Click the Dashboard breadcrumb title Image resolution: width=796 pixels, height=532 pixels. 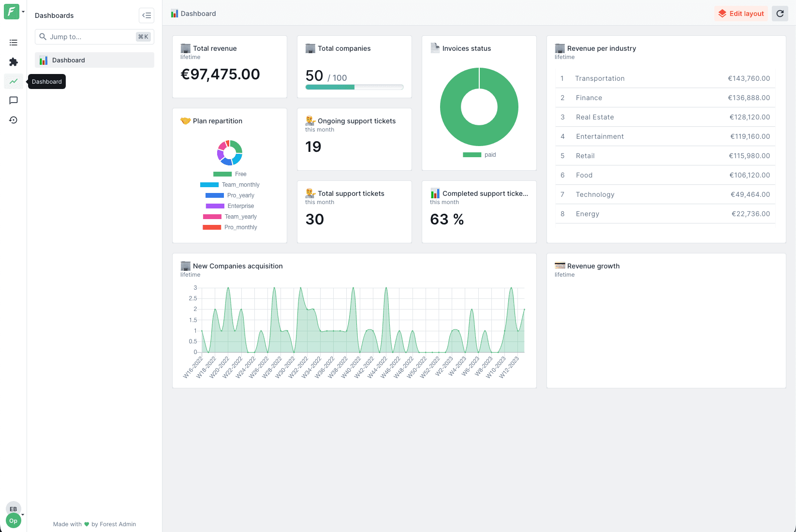(x=198, y=14)
